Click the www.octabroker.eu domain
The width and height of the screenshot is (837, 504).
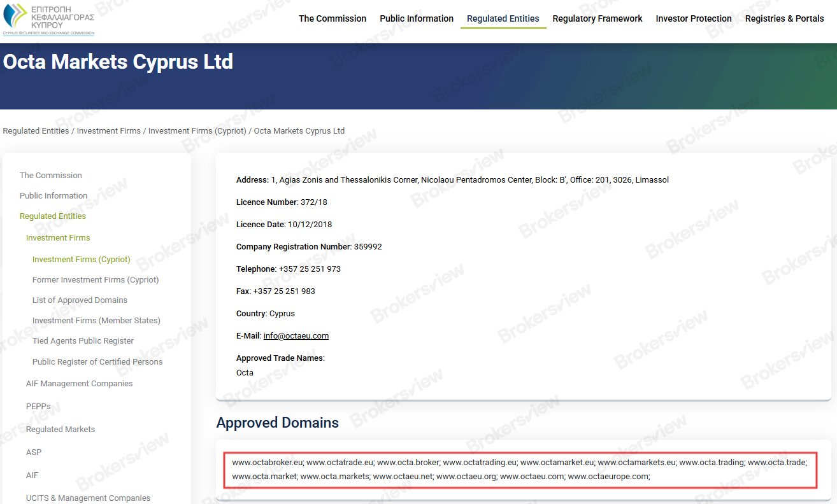click(268, 463)
